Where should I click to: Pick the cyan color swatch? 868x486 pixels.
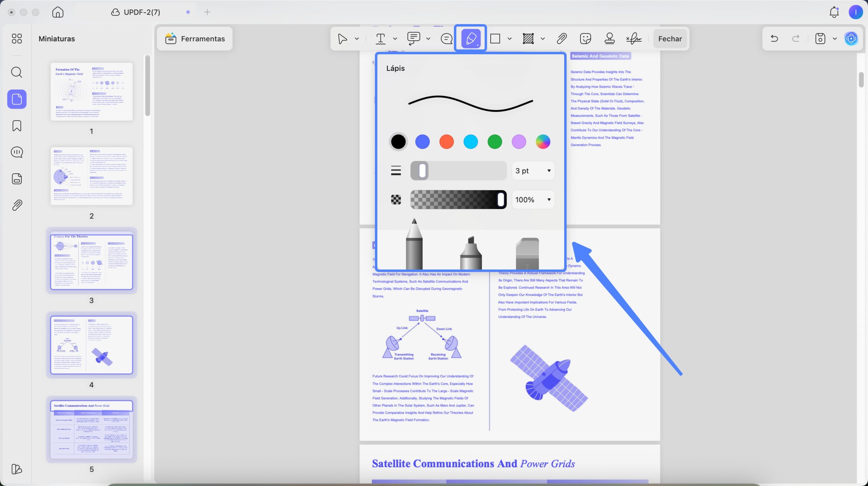point(471,142)
